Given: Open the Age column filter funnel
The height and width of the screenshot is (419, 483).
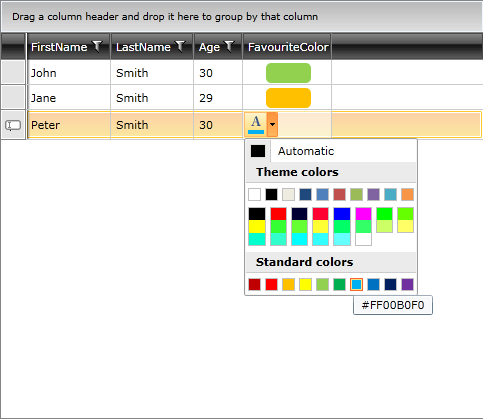Looking at the screenshot, I should (229, 47).
